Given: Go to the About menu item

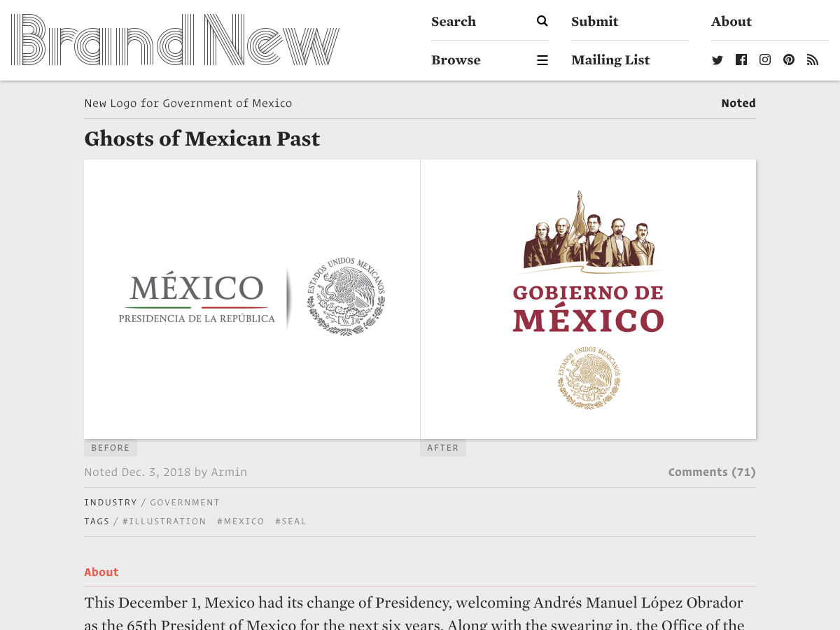Looking at the screenshot, I should 731,21.
